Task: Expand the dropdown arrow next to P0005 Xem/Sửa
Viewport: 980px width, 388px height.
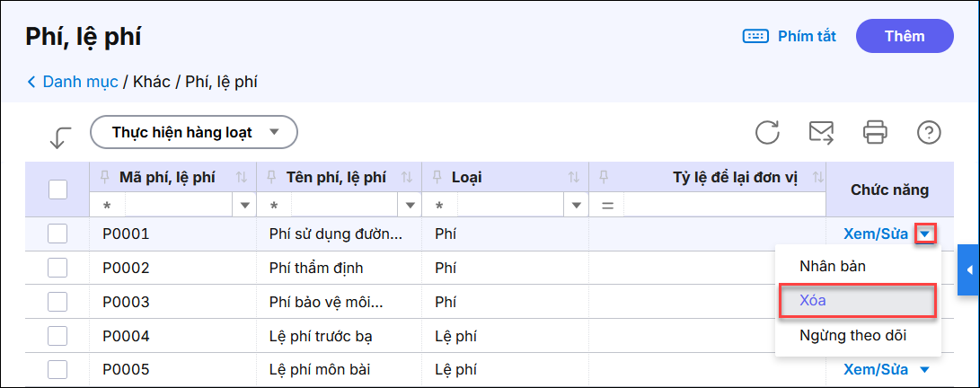Action: click(924, 370)
